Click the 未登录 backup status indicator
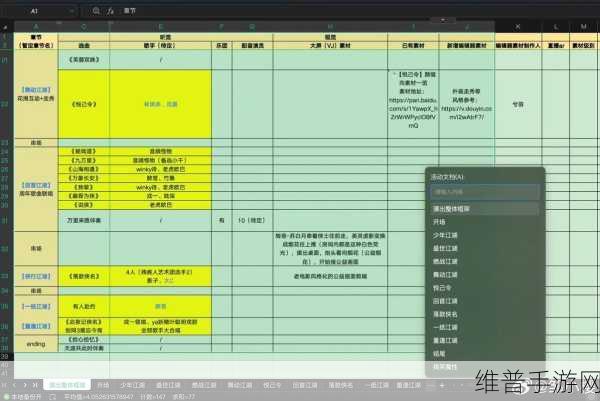The image size is (600, 401). [22, 397]
